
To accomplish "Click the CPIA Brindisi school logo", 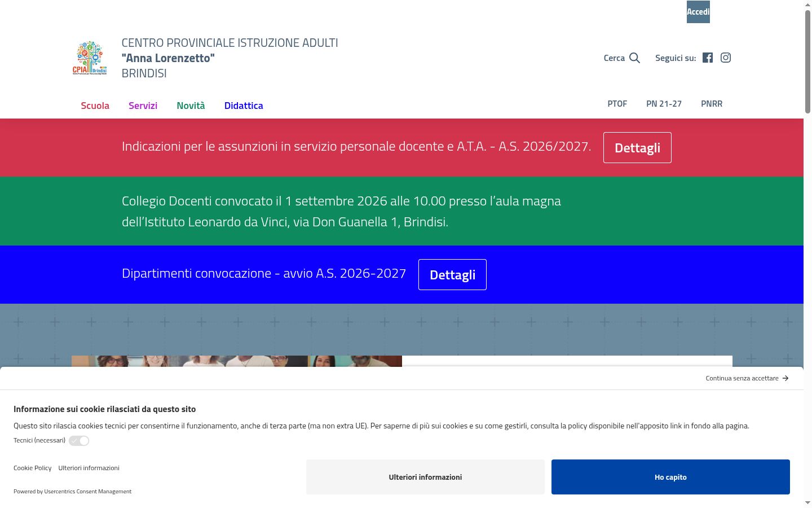I will [90, 58].
